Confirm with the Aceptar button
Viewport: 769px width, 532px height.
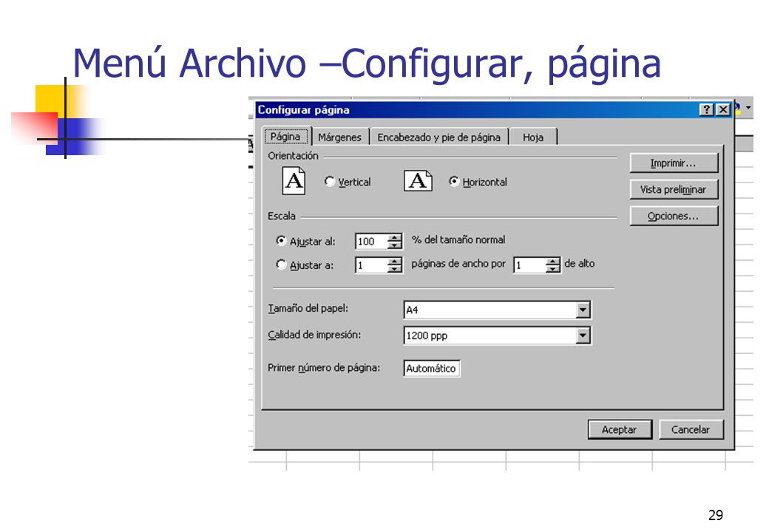620,429
